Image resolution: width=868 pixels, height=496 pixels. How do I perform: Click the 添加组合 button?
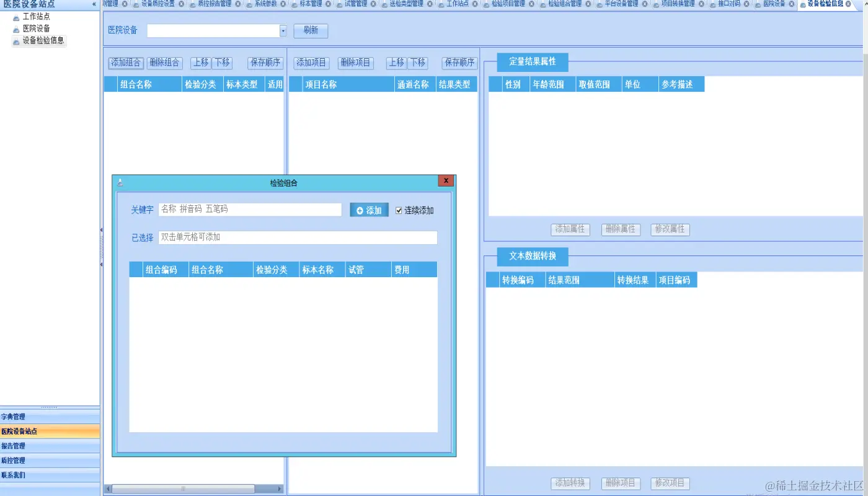(x=126, y=63)
